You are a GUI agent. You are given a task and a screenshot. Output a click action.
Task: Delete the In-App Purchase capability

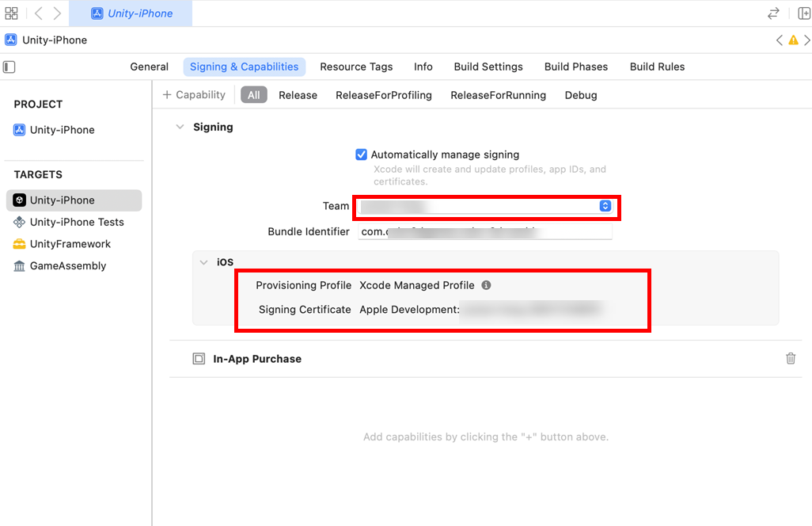coord(791,358)
